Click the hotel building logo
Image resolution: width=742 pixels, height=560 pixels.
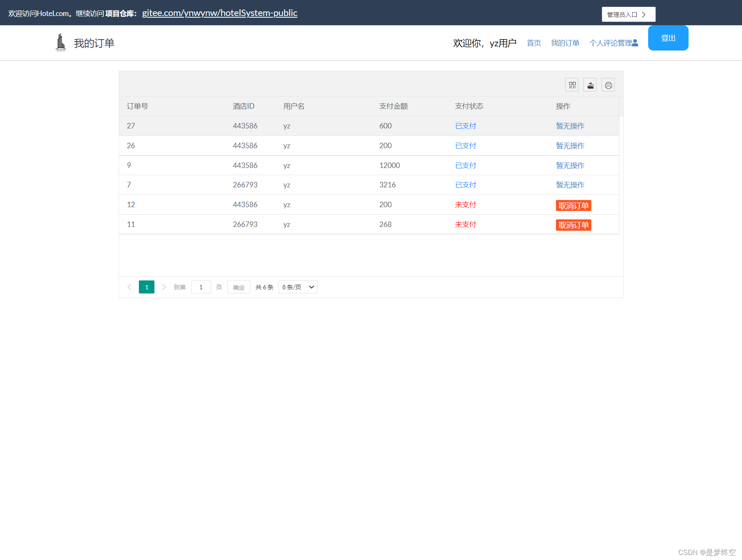61,43
